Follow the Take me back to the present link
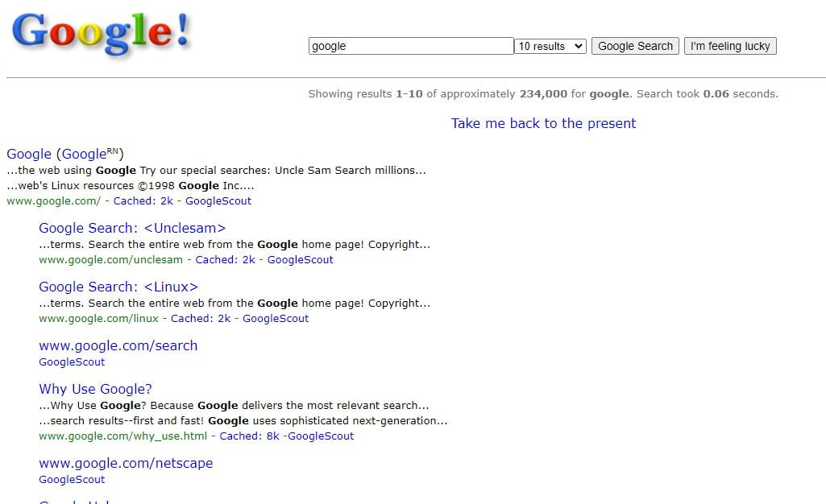Viewport: 826px width, 504px height. [x=543, y=123]
